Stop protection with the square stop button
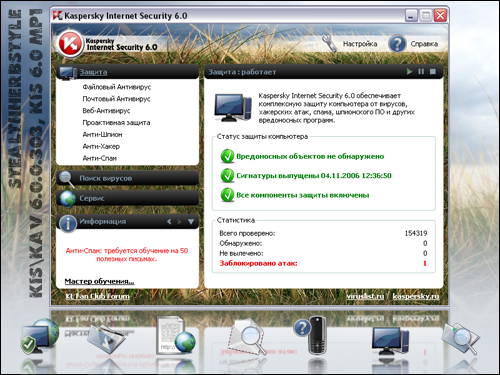This screenshot has height=375, width=500. [x=433, y=72]
